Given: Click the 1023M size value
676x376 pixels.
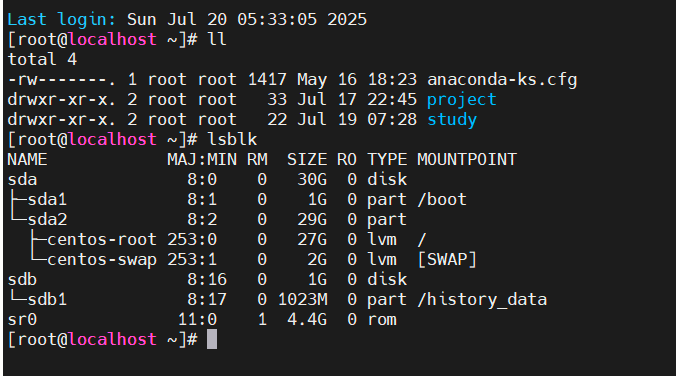Looking at the screenshot, I should 303,300.
